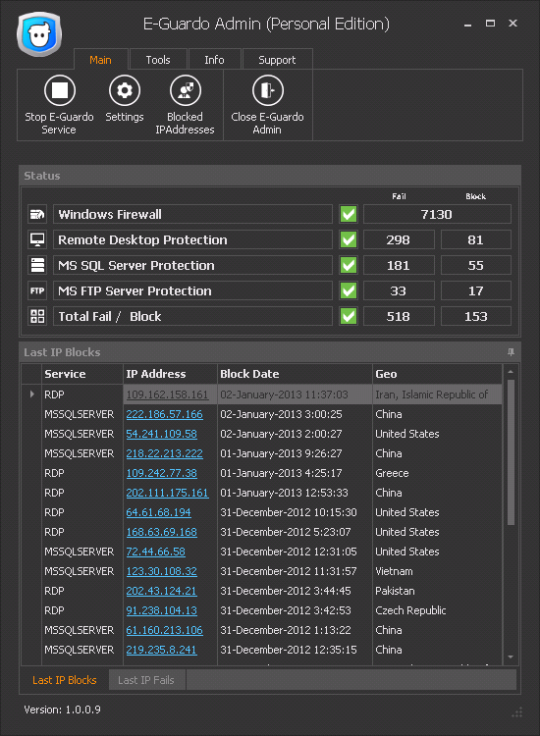Minimize the E-Guardo Admin window
The width and height of the screenshot is (540, 736).
pyautogui.click(x=468, y=23)
